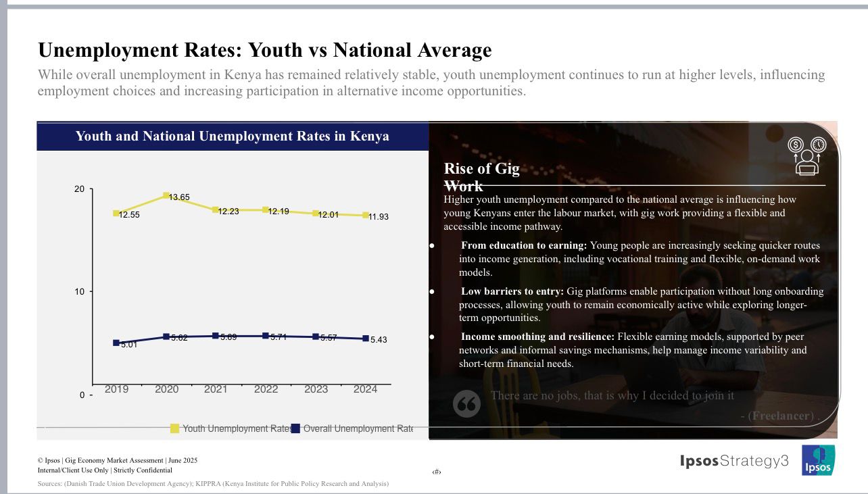Click the quotation marks icon
868x494 pixels.
(x=466, y=404)
